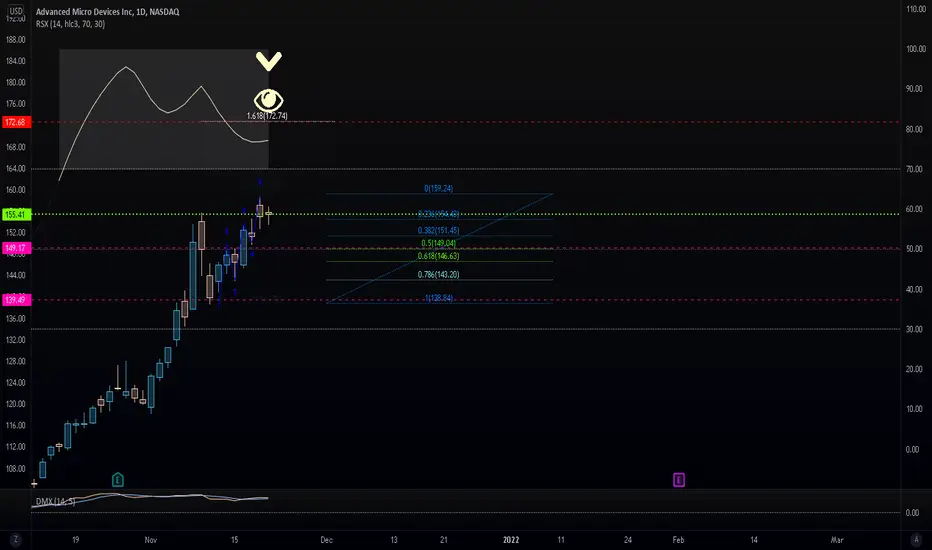Select the eye icon drawing on chart

coord(269,100)
